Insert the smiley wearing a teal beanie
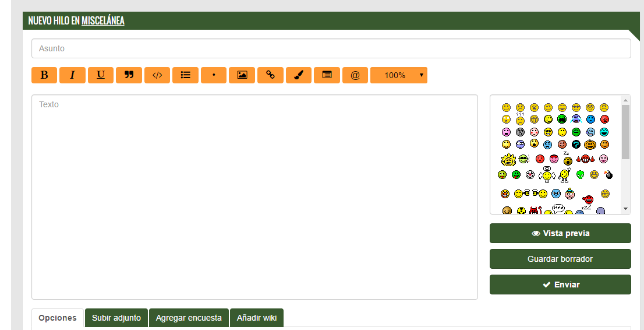 569,194
